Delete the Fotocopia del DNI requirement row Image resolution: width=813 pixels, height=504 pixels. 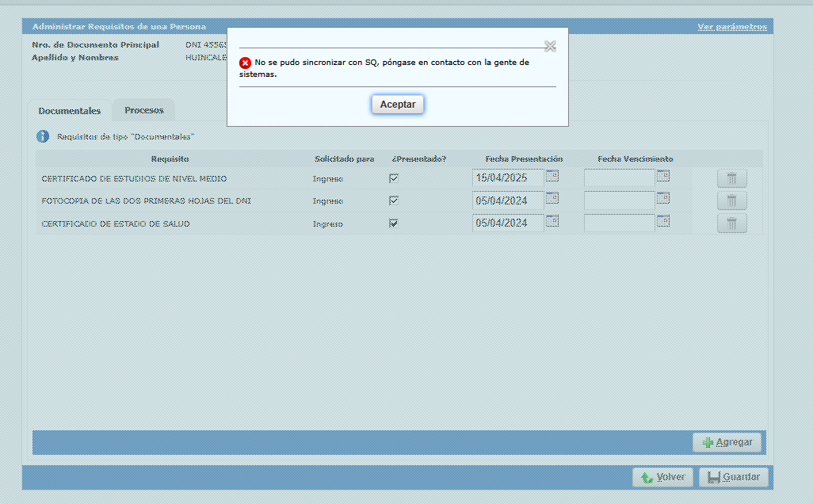click(731, 200)
